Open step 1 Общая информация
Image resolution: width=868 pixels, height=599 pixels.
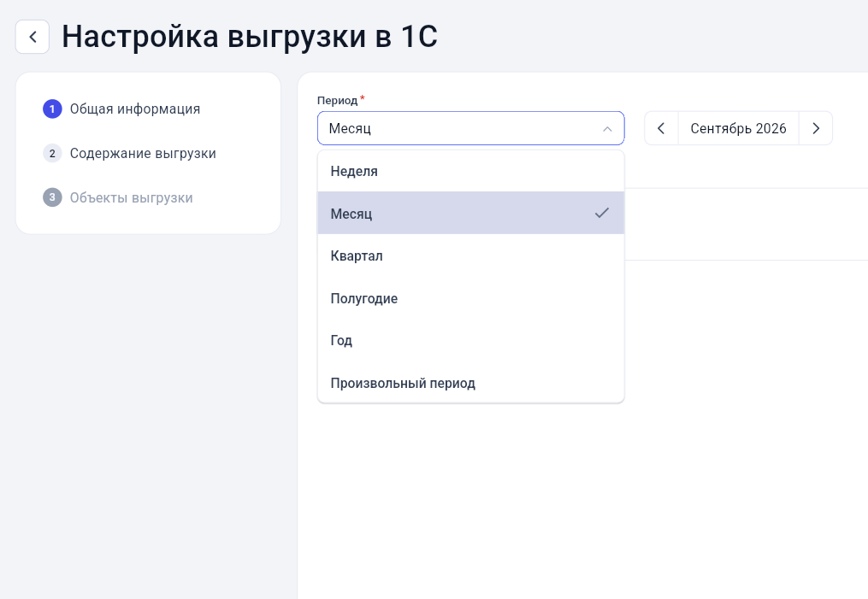[121, 109]
